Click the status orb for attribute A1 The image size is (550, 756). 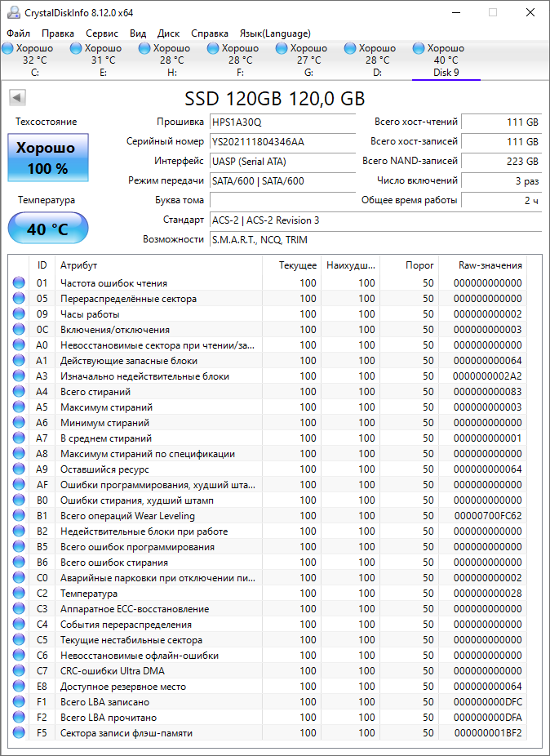tap(19, 361)
